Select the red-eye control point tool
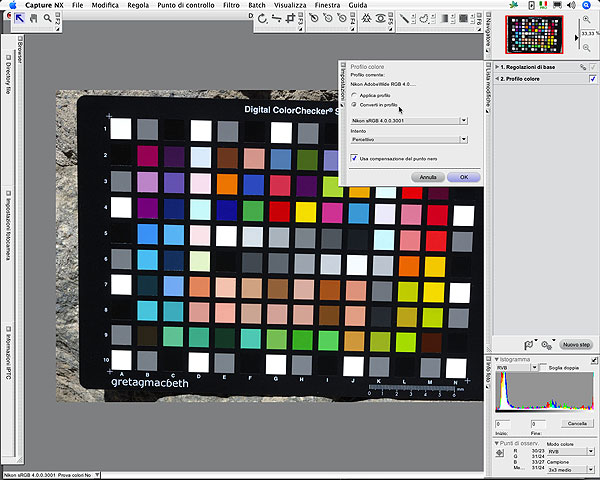The height and width of the screenshot is (480, 600). coord(380,18)
